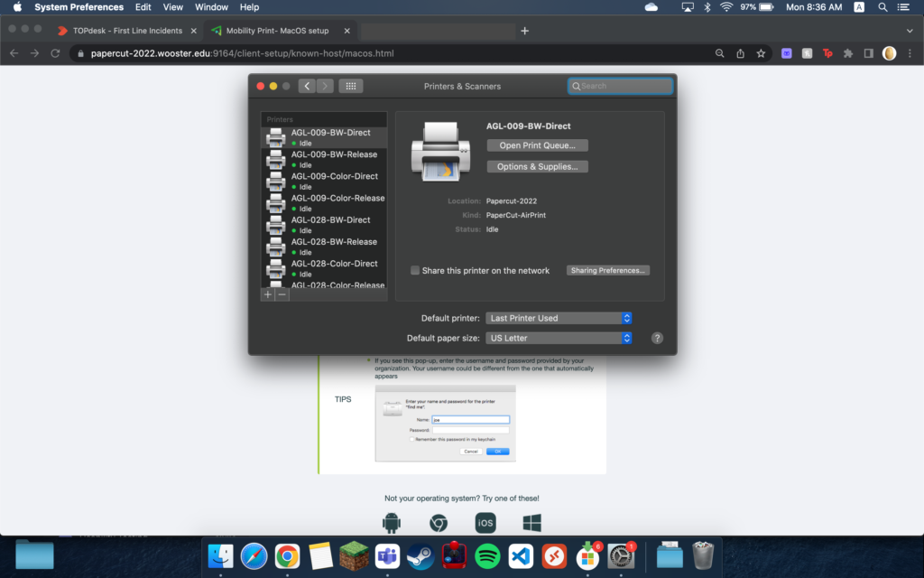Launch Visual Studio Code from the Dock
Image resolution: width=924 pixels, height=578 pixels.
(x=521, y=557)
